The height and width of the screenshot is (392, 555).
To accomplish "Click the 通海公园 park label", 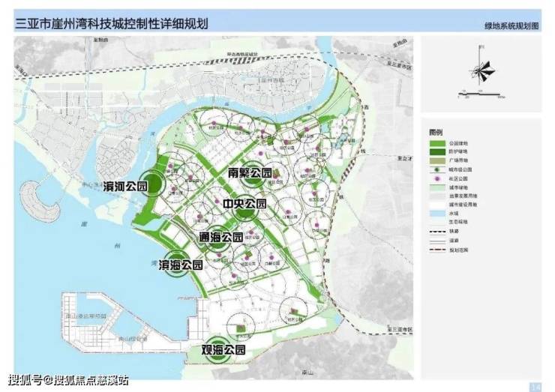I will [220, 237].
